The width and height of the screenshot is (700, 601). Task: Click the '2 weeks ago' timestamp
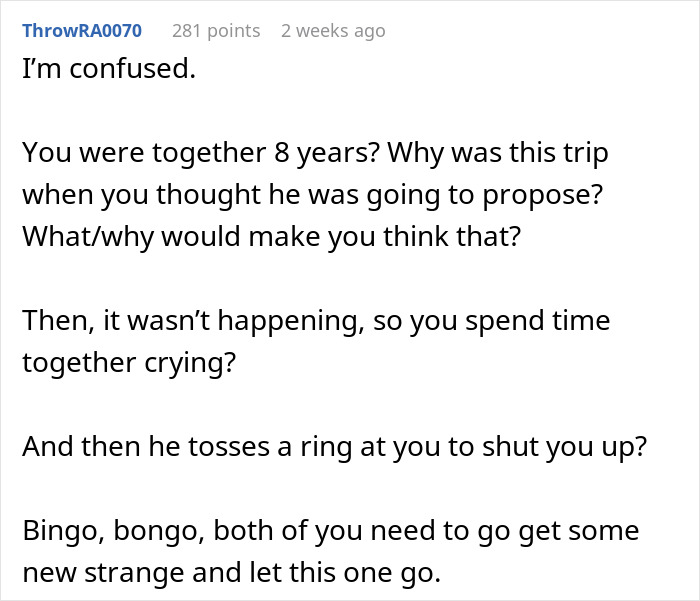(x=332, y=31)
